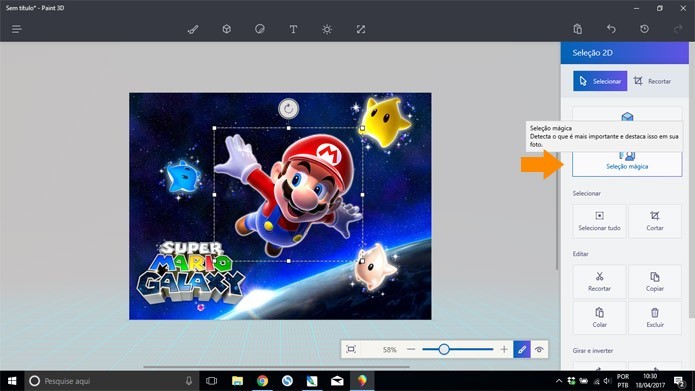Open Chrome from the taskbar

[x=262, y=381]
